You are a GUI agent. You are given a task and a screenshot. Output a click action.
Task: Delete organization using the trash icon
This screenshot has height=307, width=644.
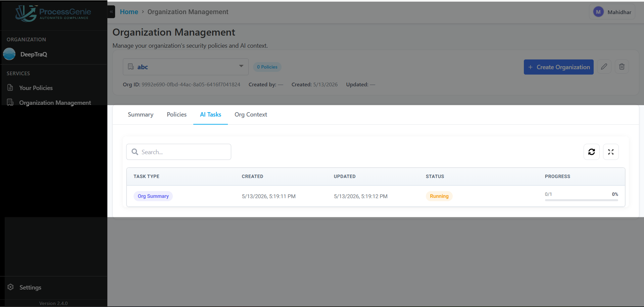[x=622, y=67]
